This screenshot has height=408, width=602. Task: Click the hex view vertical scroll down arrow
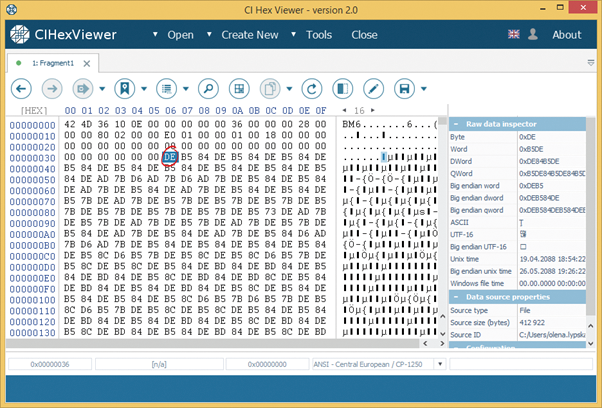[x=443, y=334]
